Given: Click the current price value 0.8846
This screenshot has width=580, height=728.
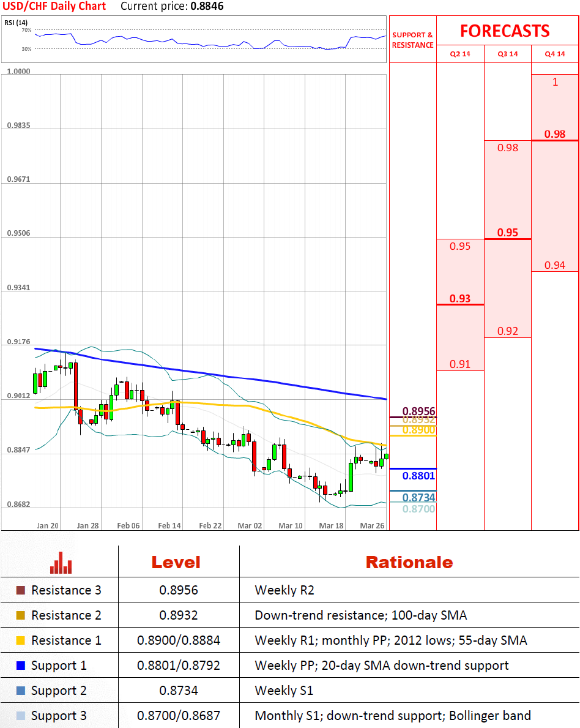Looking at the screenshot, I should coord(207,6).
